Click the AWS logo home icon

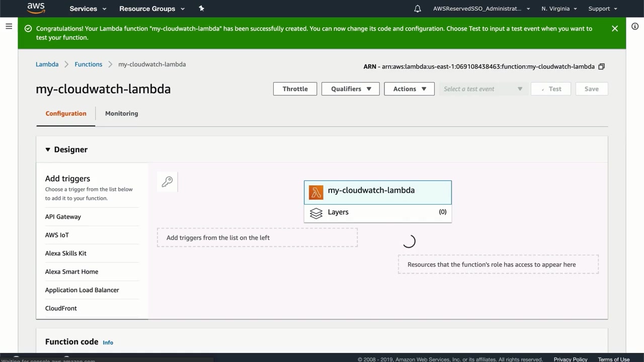click(x=36, y=8)
